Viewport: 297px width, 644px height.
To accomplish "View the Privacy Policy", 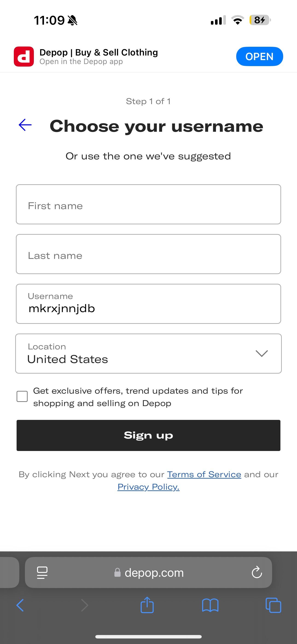I will (x=148, y=486).
